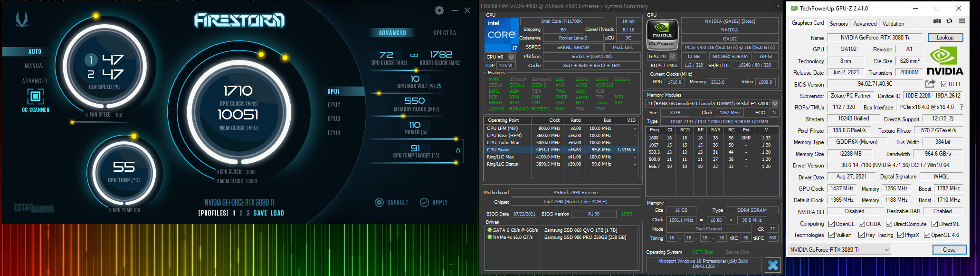Click the GPU-Z Close button
Screen dimensions: 980x276
[949, 250]
